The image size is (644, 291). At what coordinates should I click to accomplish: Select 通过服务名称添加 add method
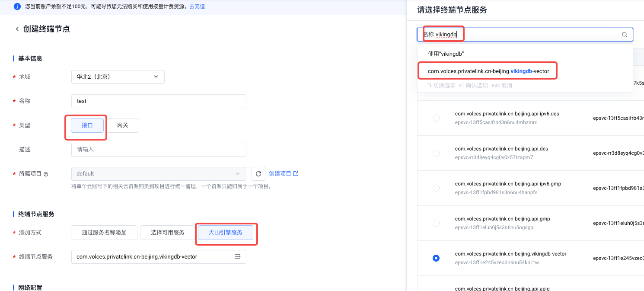pos(104,233)
